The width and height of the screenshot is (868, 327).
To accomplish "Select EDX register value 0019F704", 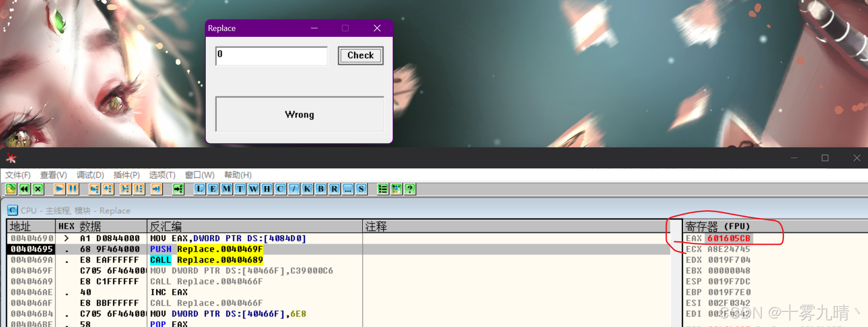I will [x=729, y=260].
